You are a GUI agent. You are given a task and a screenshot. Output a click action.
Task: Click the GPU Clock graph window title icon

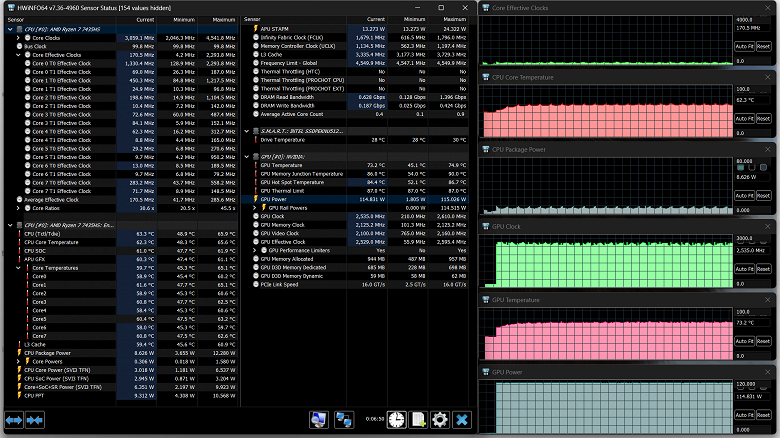tap(486, 226)
